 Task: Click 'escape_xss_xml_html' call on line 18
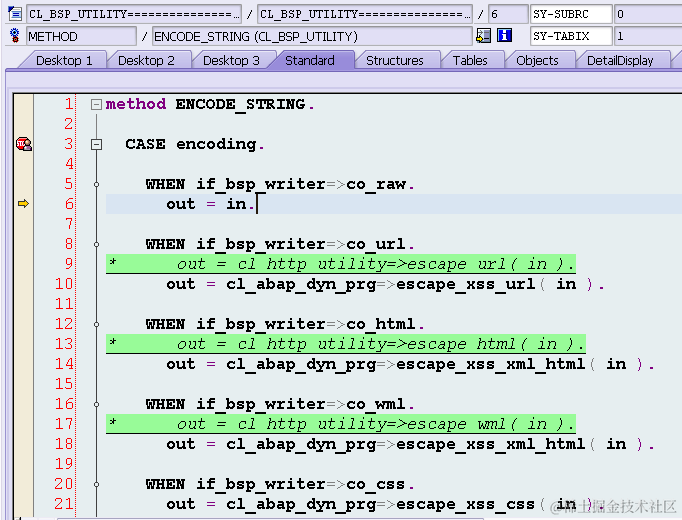(x=490, y=444)
